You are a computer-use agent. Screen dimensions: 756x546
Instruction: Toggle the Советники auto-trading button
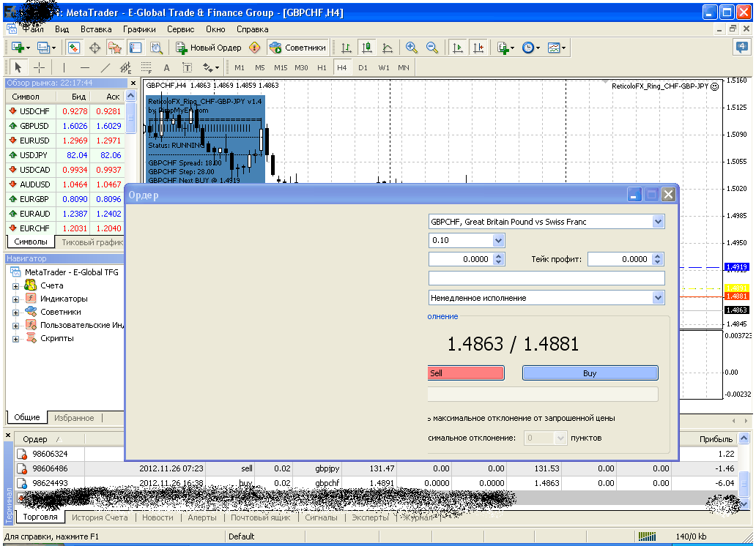pyautogui.click(x=298, y=48)
